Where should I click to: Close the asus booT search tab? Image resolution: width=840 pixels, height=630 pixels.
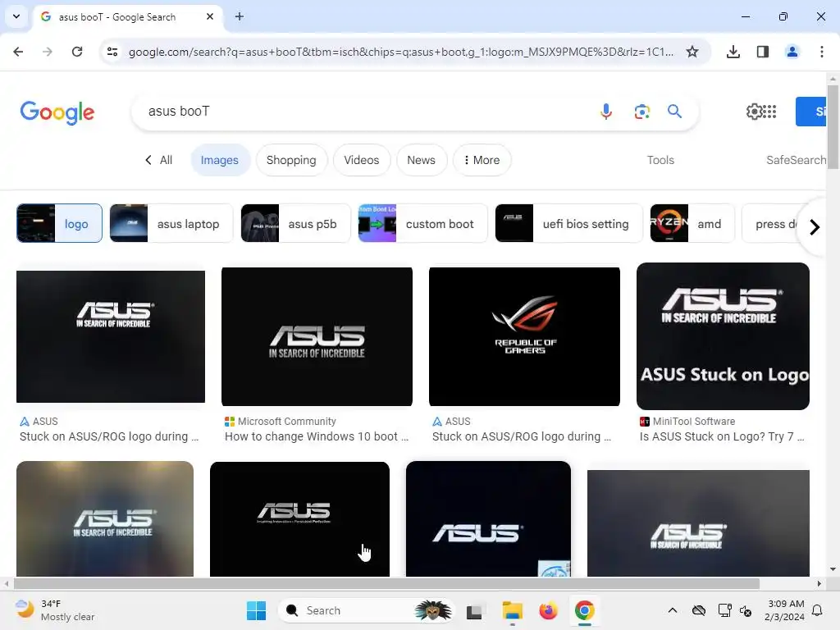210,16
